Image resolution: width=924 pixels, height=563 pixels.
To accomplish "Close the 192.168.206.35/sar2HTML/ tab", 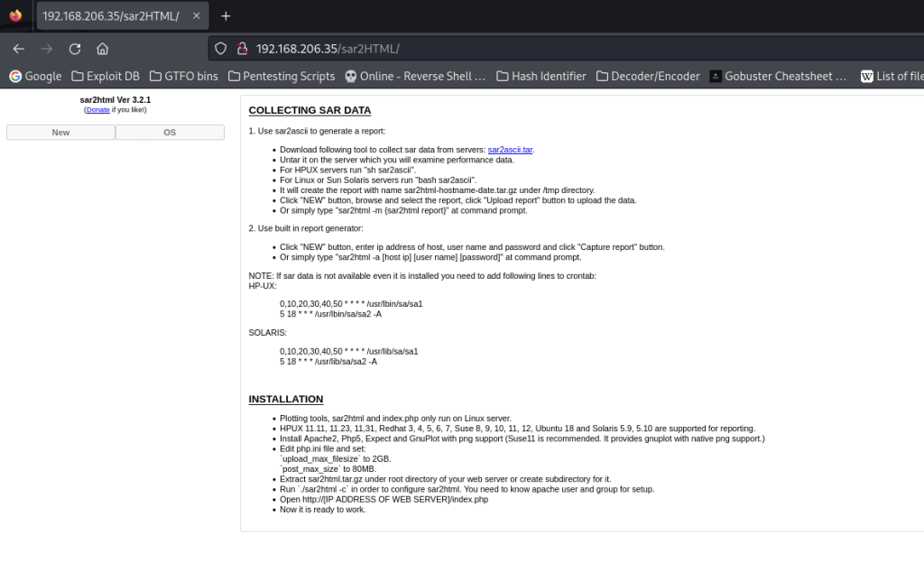I will [x=197, y=16].
